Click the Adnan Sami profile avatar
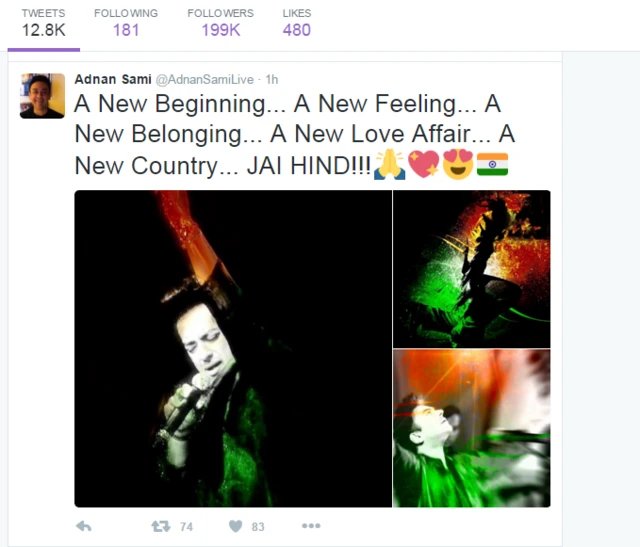Screen dimensions: 640x547 coord(42,96)
